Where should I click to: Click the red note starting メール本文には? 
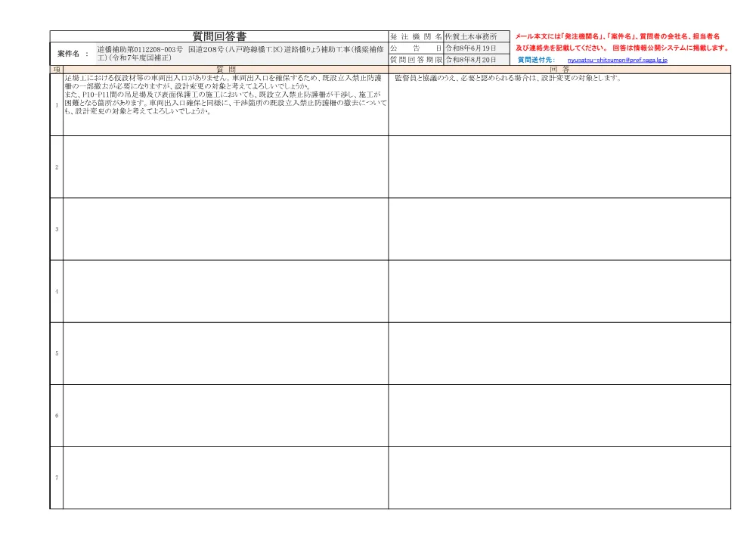coord(617,36)
